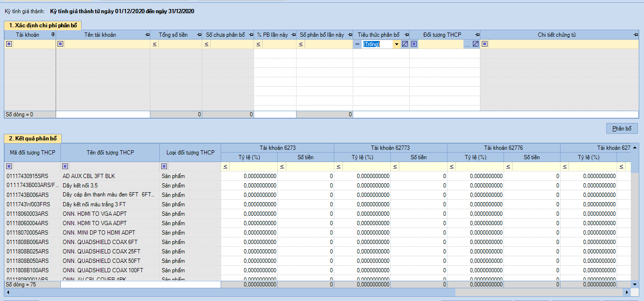Screen dimensions: 644x301
Task: Select tab 2. Kết quả phân bổ
Action: pyautogui.click(x=33, y=138)
